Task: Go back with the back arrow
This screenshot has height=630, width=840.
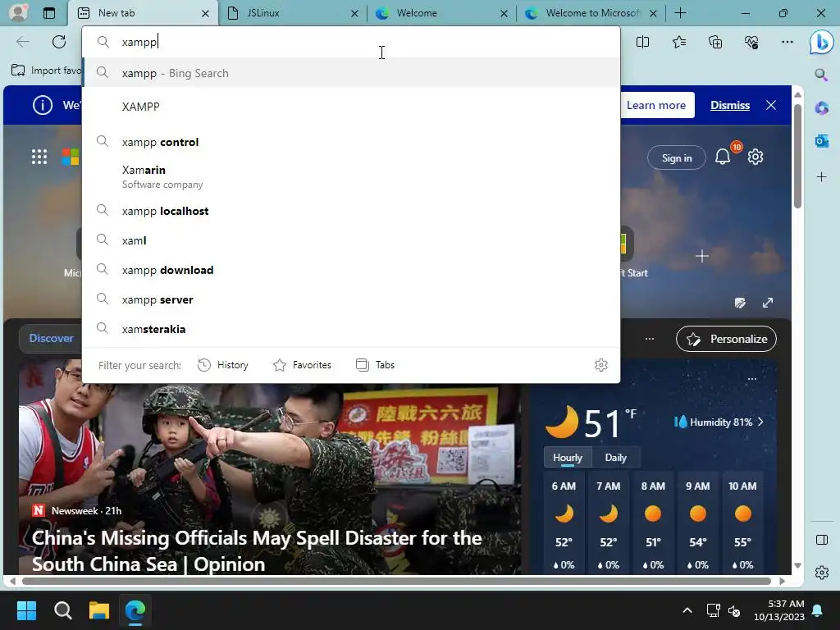Action: pyautogui.click(x=22, y=42)
